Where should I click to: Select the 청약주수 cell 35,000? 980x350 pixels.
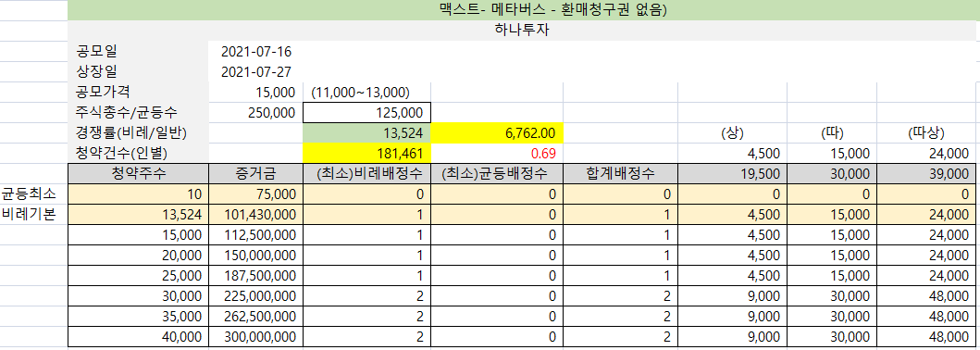click(138, 317)
